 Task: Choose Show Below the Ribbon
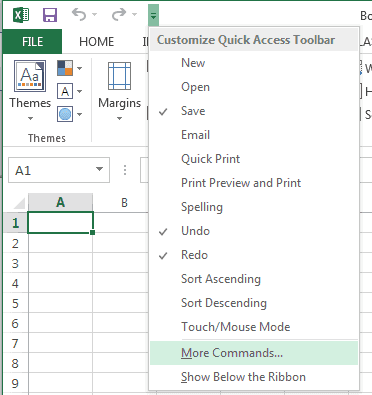pos(254,377)
